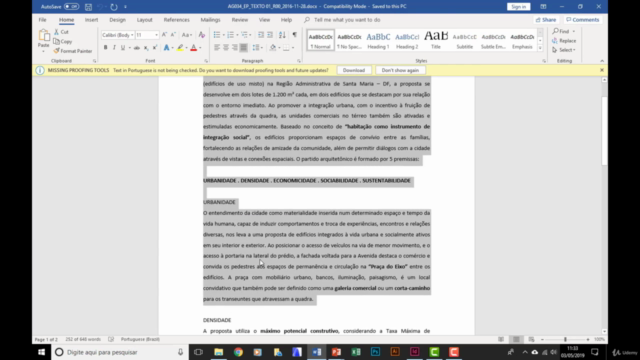
Task: Expand the Styles gallery more arrow
Action: coord(540,48)
